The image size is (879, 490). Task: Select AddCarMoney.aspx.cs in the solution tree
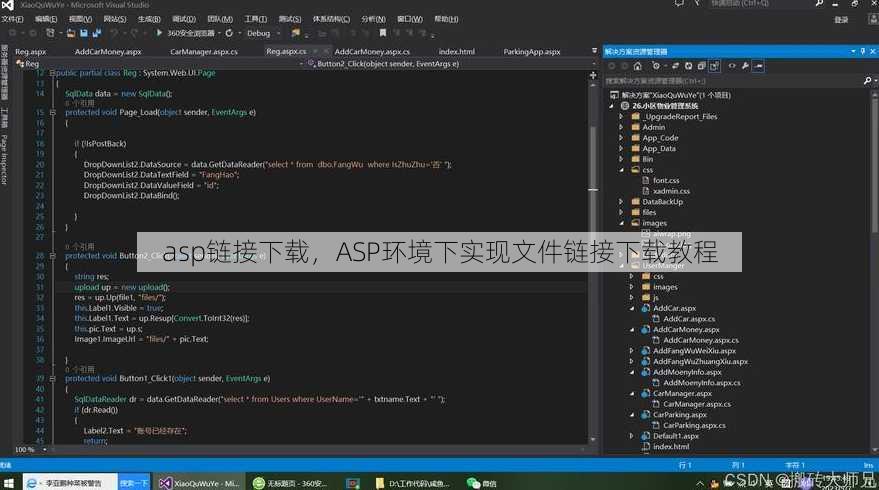point(701,340)
